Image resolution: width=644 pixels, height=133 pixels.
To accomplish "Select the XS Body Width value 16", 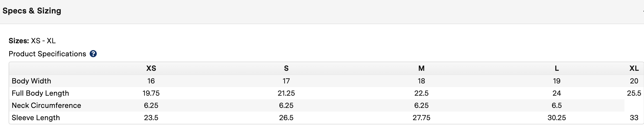I will tap(151, 81).
